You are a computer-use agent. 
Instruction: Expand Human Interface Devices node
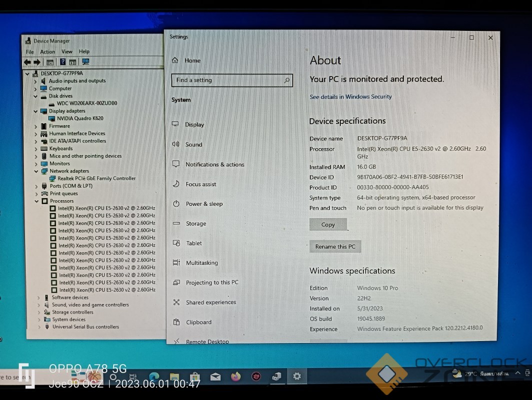click(36, 134)
